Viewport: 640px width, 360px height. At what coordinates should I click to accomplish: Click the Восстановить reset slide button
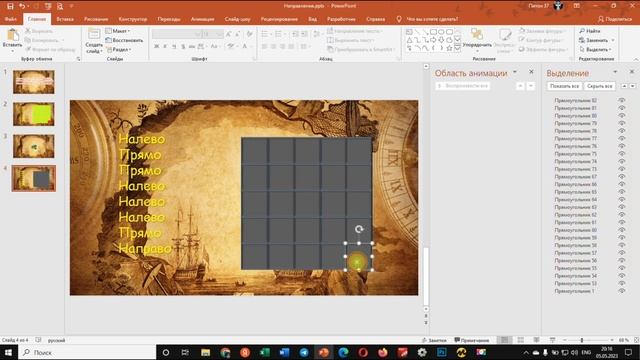click(x=124, y=40)
